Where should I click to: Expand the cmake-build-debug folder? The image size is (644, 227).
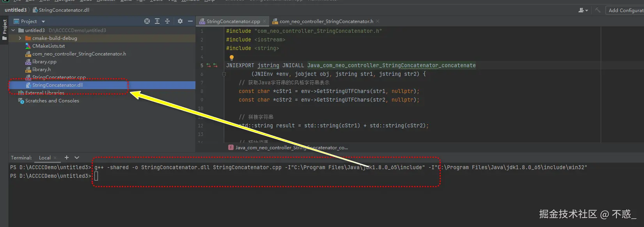click(20, 38)
